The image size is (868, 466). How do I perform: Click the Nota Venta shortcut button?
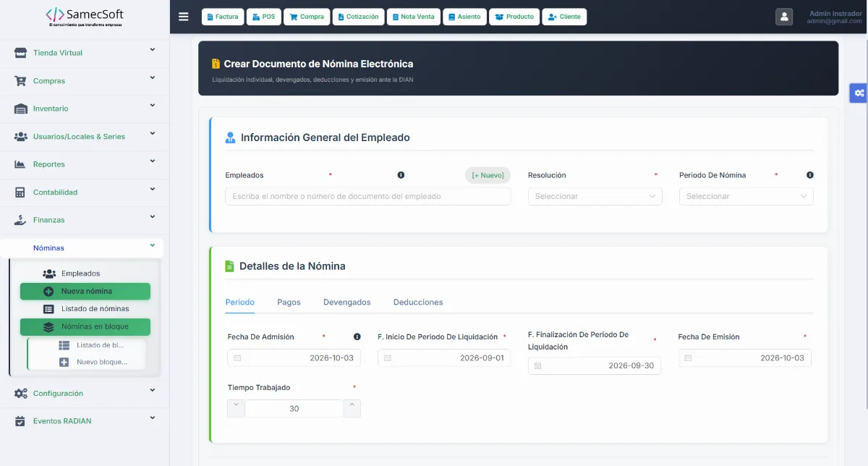(x=414, y=17)
